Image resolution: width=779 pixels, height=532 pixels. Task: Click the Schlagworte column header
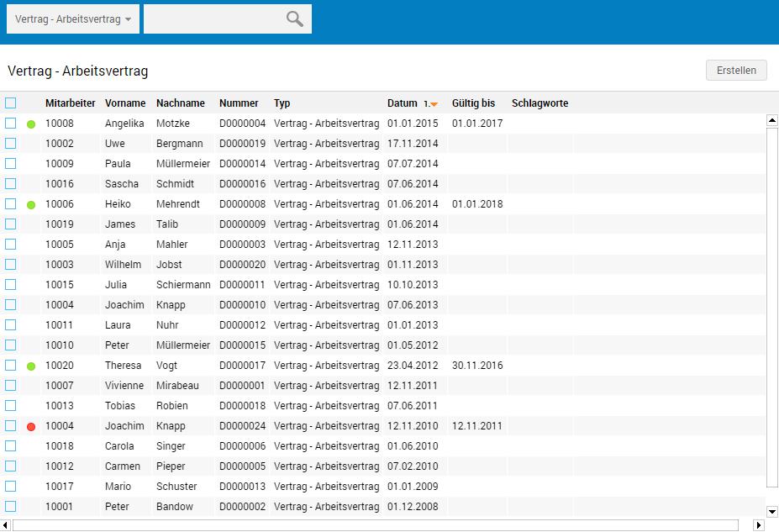pyautogui.click(x=540, y=103)
